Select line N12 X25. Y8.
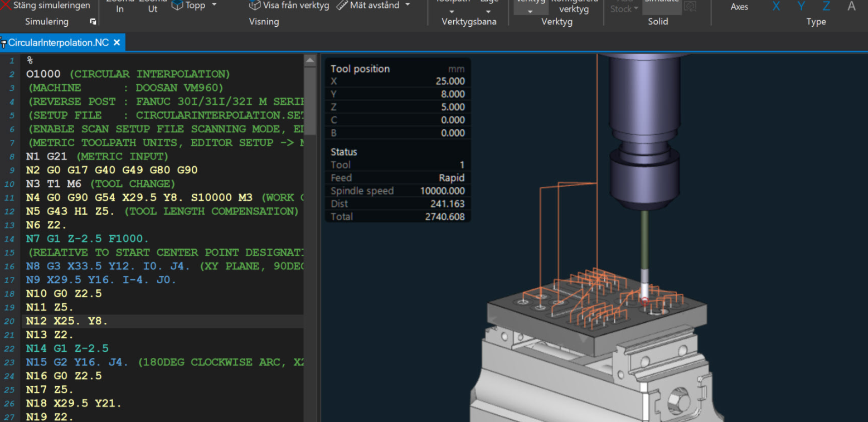This screenshot has width=868, height=422. pyautogui.click(x=67, y=321)
